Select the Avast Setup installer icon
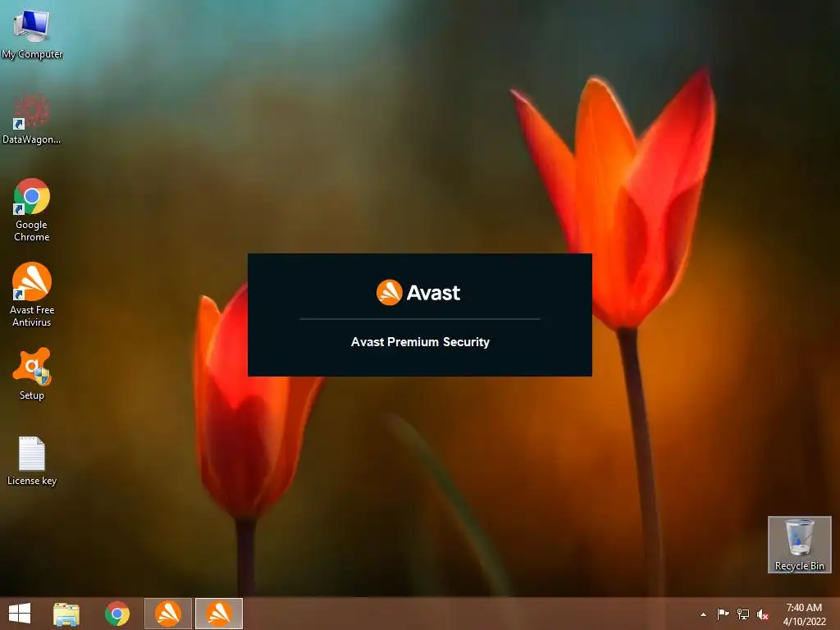 (32, 374)
